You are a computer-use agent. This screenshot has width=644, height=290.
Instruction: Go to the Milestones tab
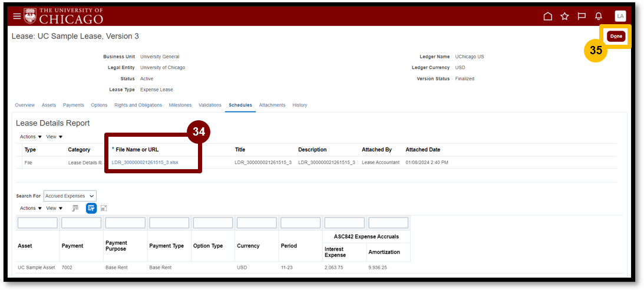(180, 105)
